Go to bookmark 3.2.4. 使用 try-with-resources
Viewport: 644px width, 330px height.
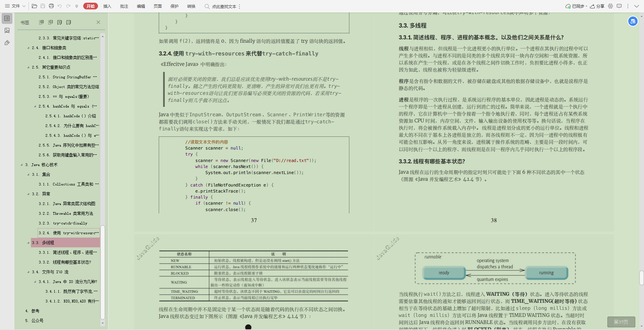point(69,233)
